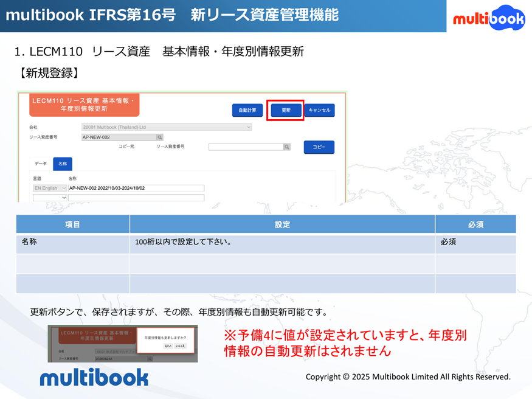Click the コピー元 label

tap(126, 146)
